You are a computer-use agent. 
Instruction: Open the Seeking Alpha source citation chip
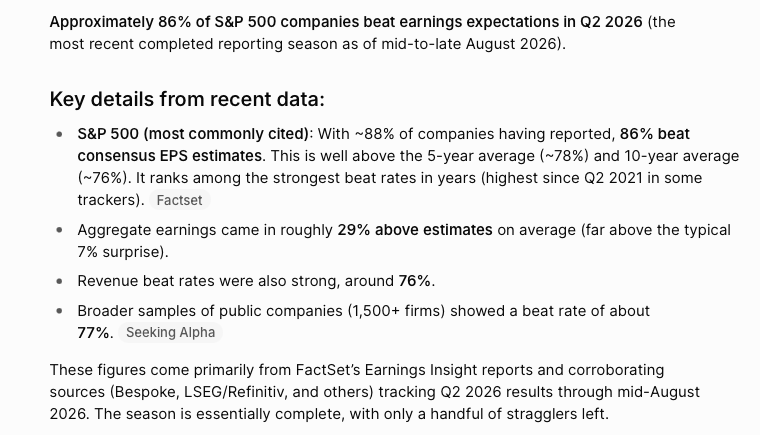pos(170,332)
